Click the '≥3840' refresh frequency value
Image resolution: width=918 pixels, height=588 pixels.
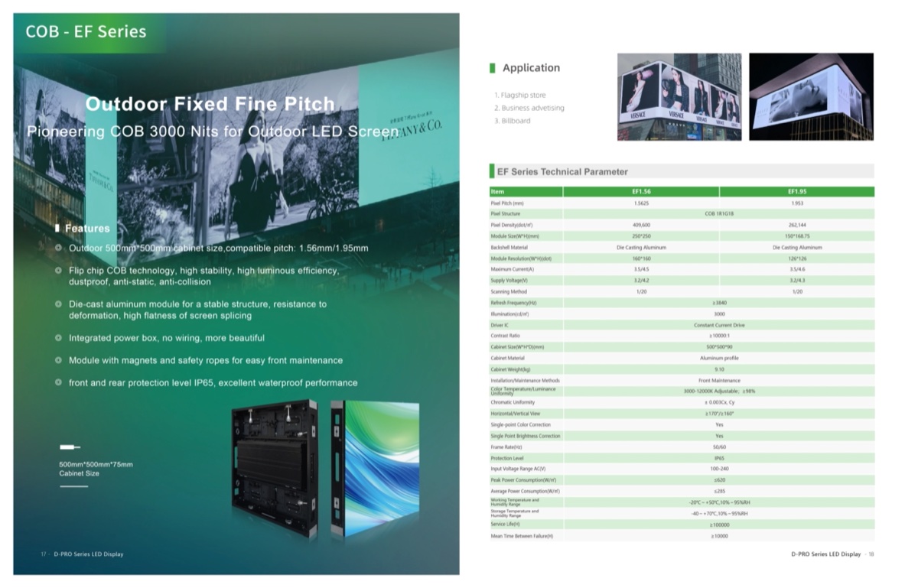(x=719, y=303)
